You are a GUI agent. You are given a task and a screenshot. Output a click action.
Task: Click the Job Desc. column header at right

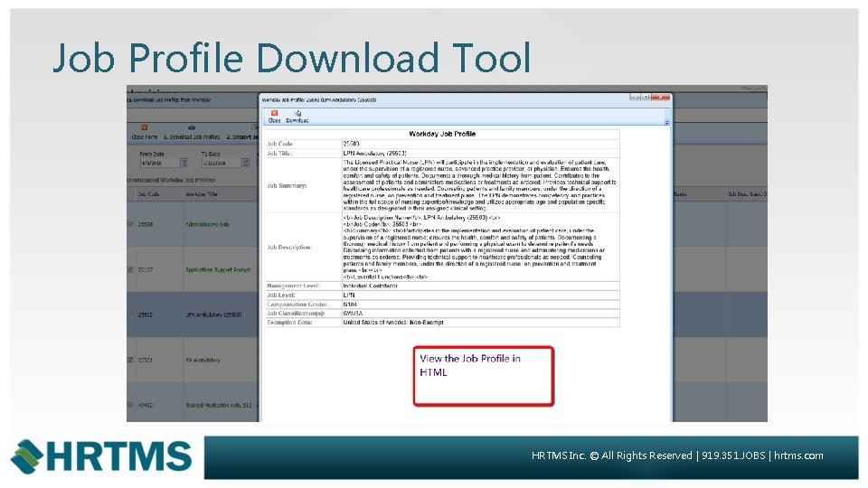point(746,194)
